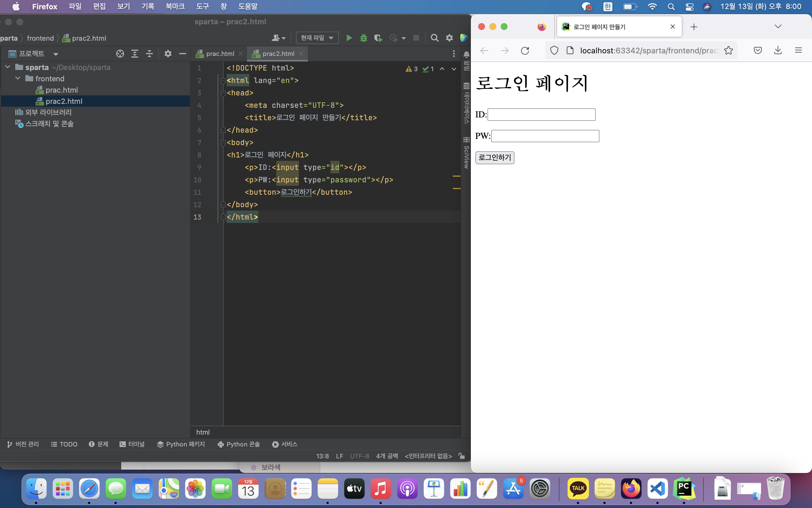Open the 버전 관리 tool window

pos(23,444)
